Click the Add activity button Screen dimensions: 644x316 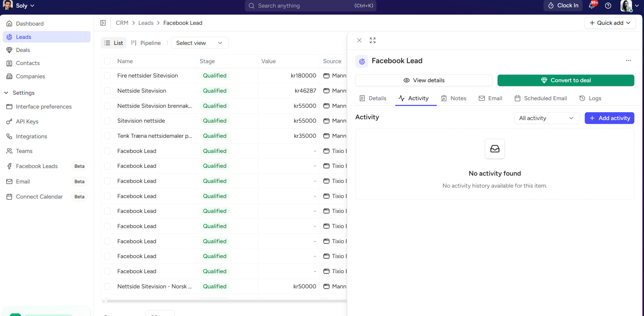609,118
